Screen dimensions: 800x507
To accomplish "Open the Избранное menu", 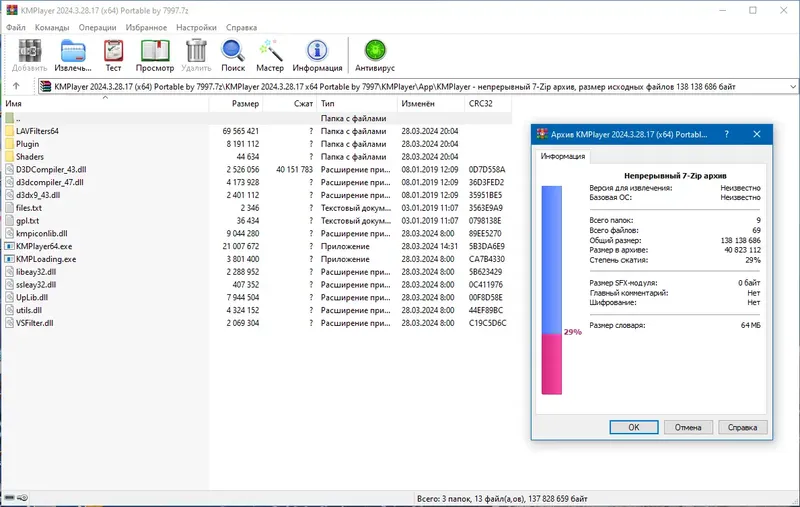I will (x=146, y=28).
